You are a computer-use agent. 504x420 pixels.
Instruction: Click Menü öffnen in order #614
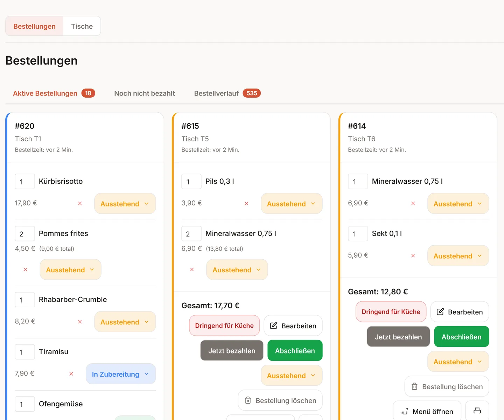click(427, 411)
